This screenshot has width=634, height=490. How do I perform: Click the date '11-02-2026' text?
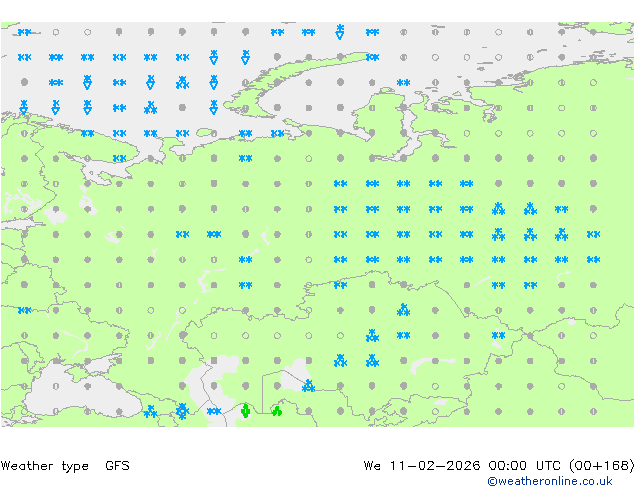(x=435, y=466)
